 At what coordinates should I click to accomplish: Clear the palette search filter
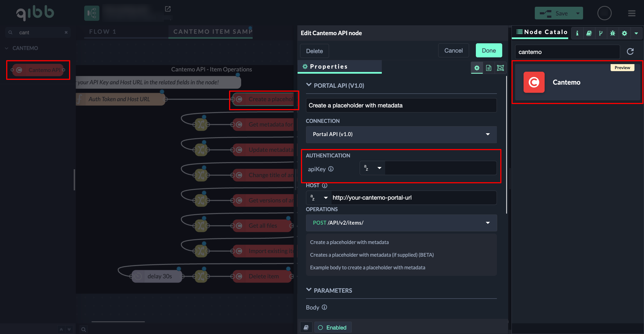coord(66,32)
